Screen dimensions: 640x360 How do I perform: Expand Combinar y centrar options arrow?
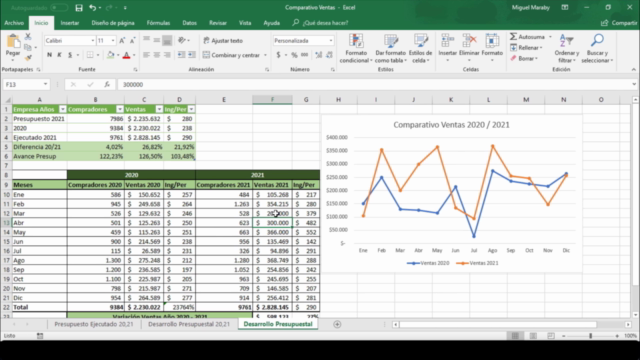265,55
